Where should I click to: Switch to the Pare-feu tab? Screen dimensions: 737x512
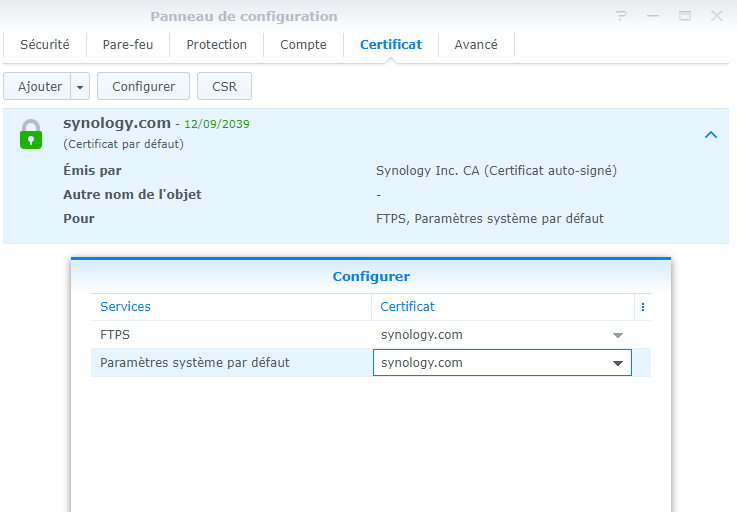(x=128, y=45)
